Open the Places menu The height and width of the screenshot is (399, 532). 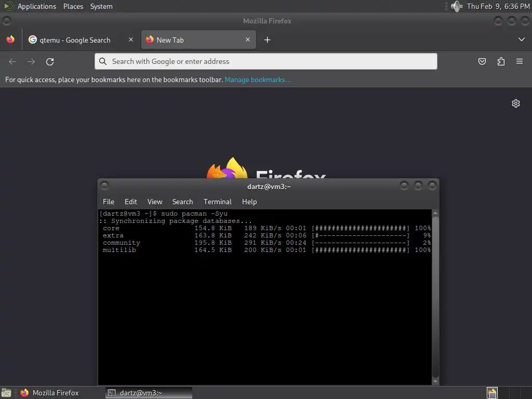[73, 6]
